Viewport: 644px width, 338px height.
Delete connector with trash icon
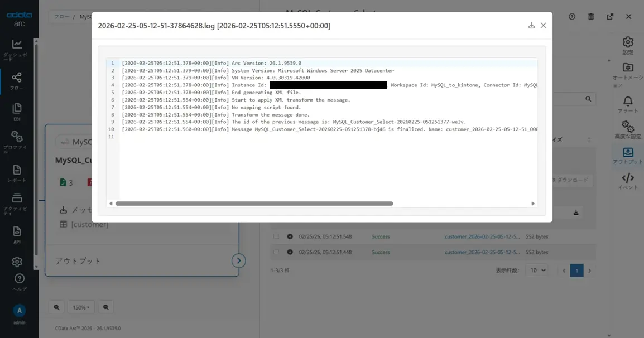[x=591, y=16]
